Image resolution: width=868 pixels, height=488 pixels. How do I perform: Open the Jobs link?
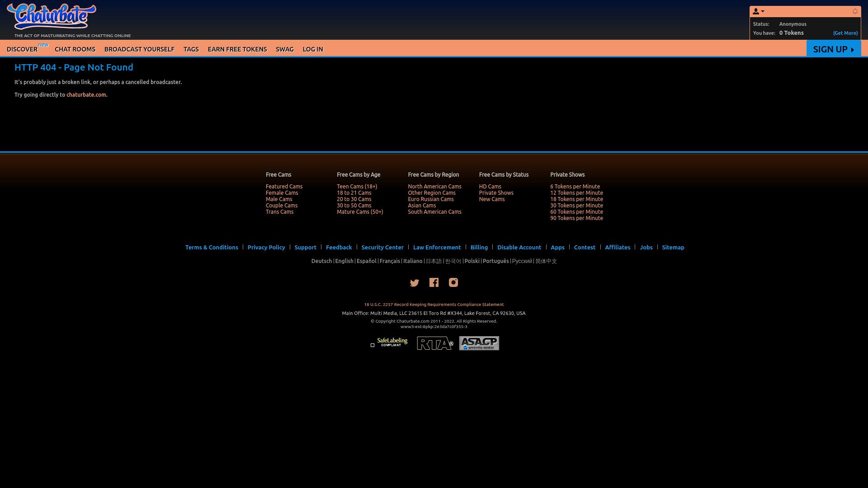646,248
